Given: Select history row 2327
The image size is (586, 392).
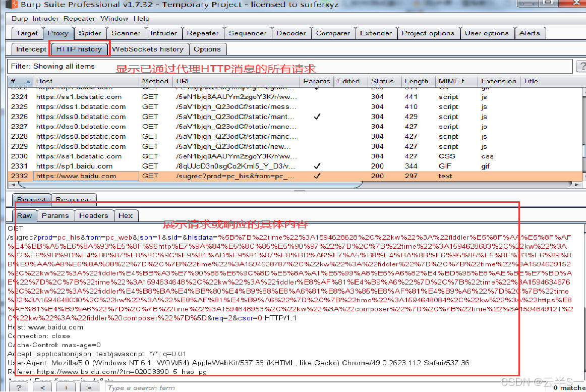Looking at the screenshot, I should (295, 127).
